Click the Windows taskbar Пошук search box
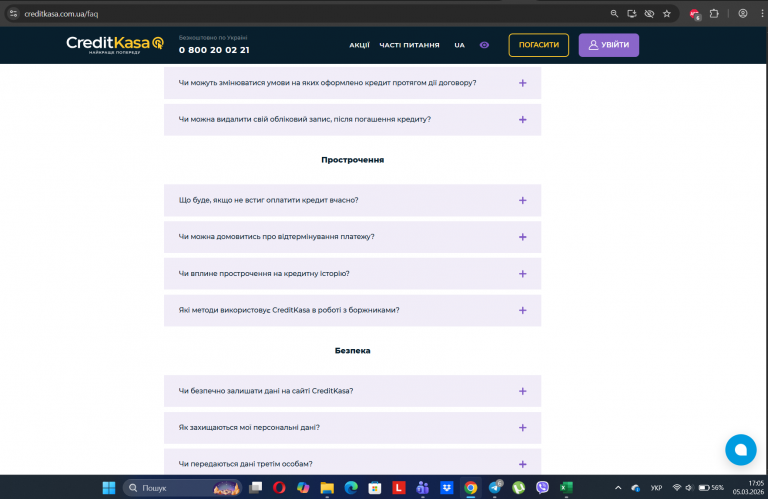768x499 pixels. (182, 488)
